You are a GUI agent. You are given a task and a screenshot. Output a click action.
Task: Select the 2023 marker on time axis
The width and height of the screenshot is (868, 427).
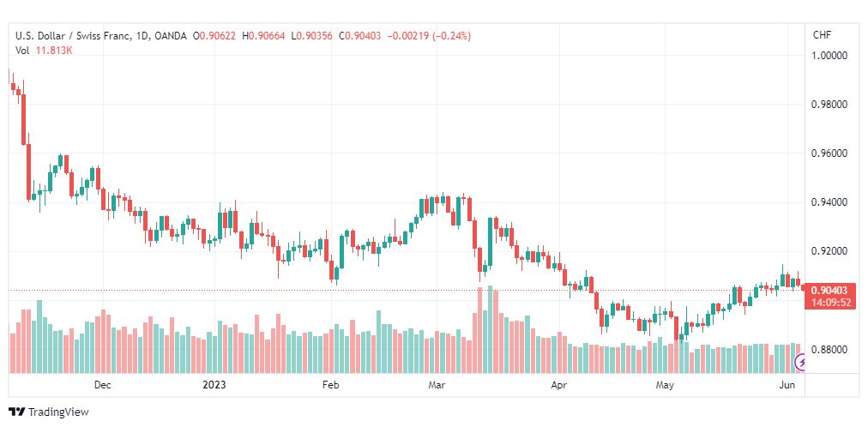point(214,384)
